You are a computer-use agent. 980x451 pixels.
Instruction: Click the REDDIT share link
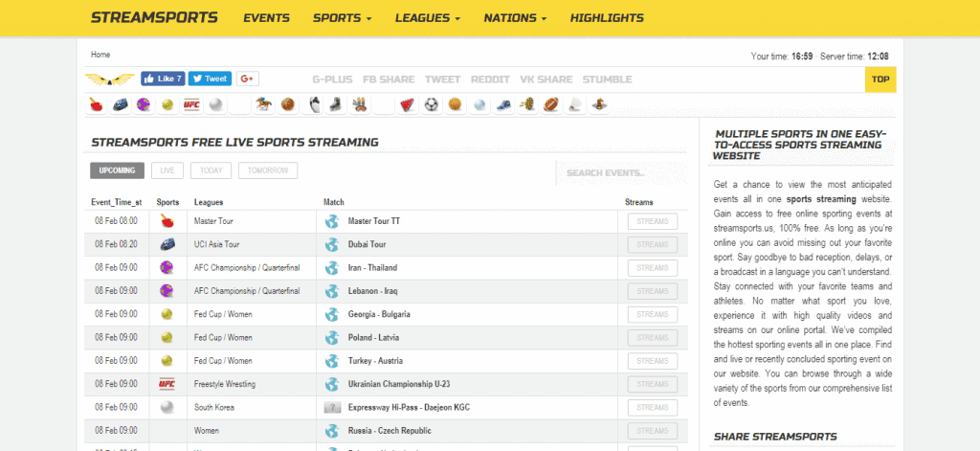(x=490, y=79)
